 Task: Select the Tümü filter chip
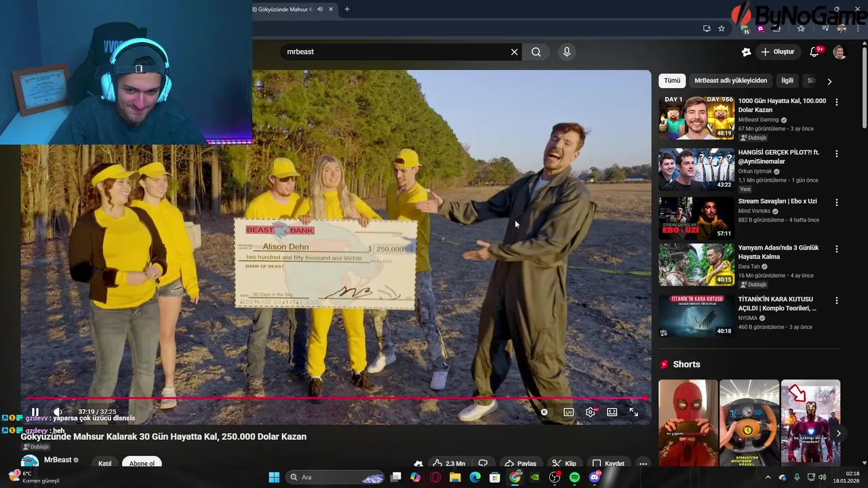[672, 81]
